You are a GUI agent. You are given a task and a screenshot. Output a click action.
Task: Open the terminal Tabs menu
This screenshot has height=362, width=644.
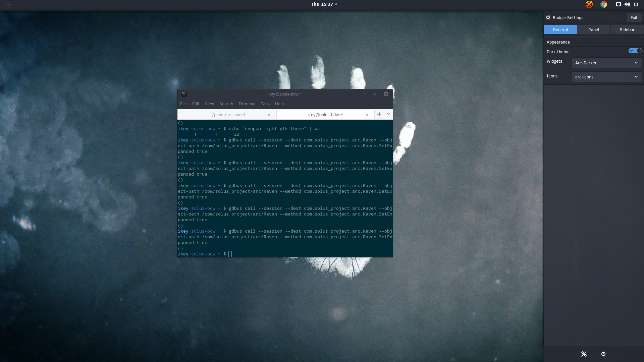click(265, 104)
